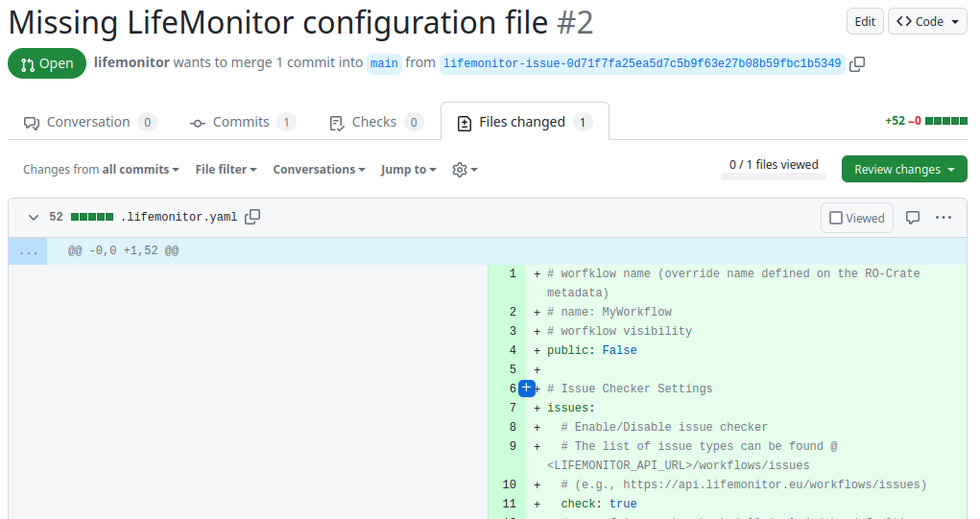980x519 pixels.
Task: Open the main branch link
Action: click(x=384, y=63)
